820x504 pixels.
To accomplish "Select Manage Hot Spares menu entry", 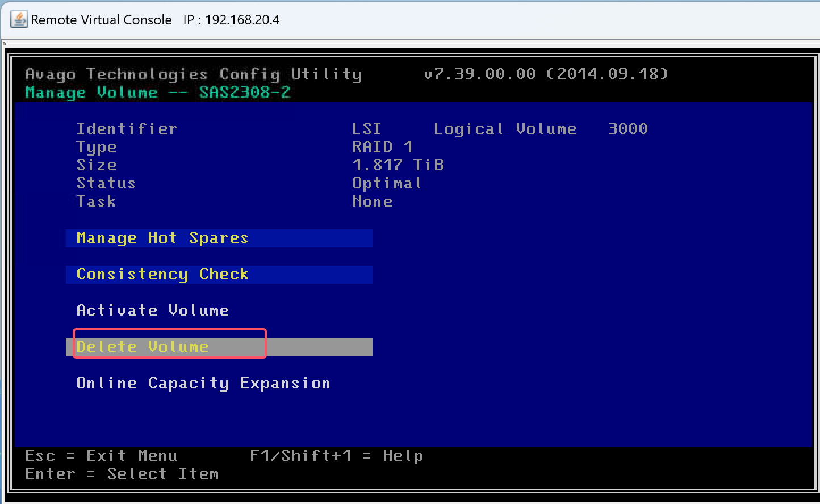I will (219, 238).
